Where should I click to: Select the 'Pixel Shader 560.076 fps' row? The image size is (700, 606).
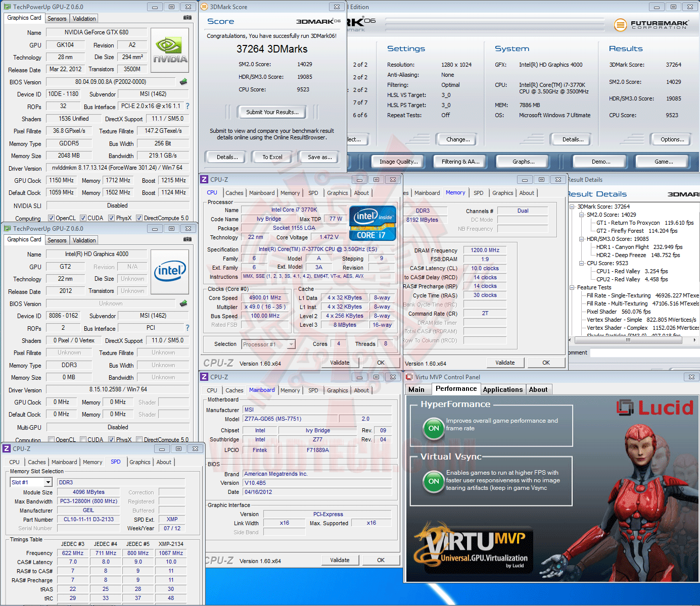point(619,312)
